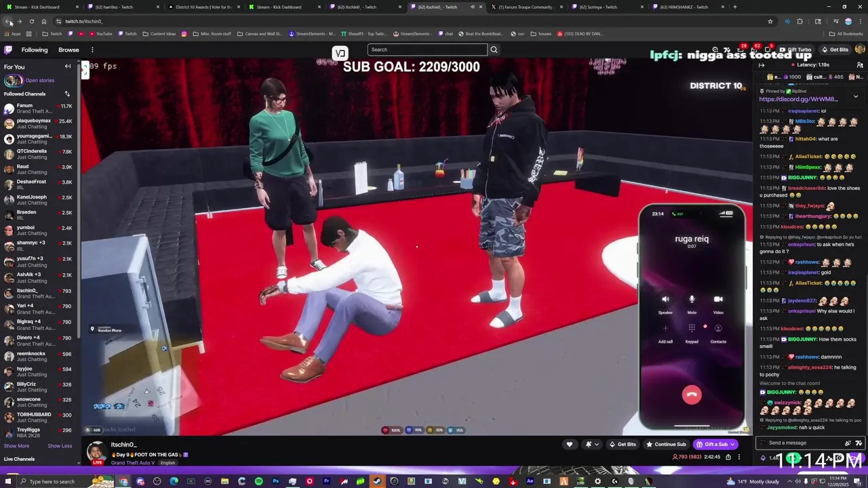Open plaqueboymax channel in sidebar
868x488 pixels.
coord(39,123)
